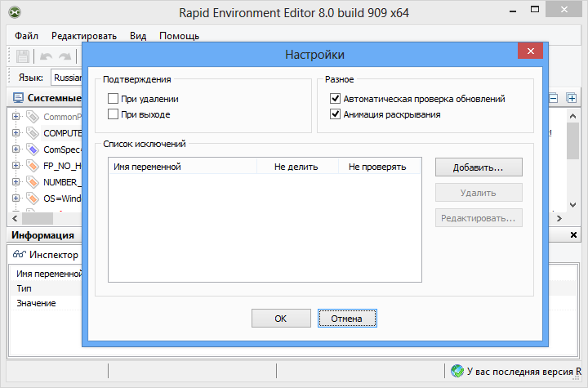
Task: Click the expand all icon
Action: [572, 98]
